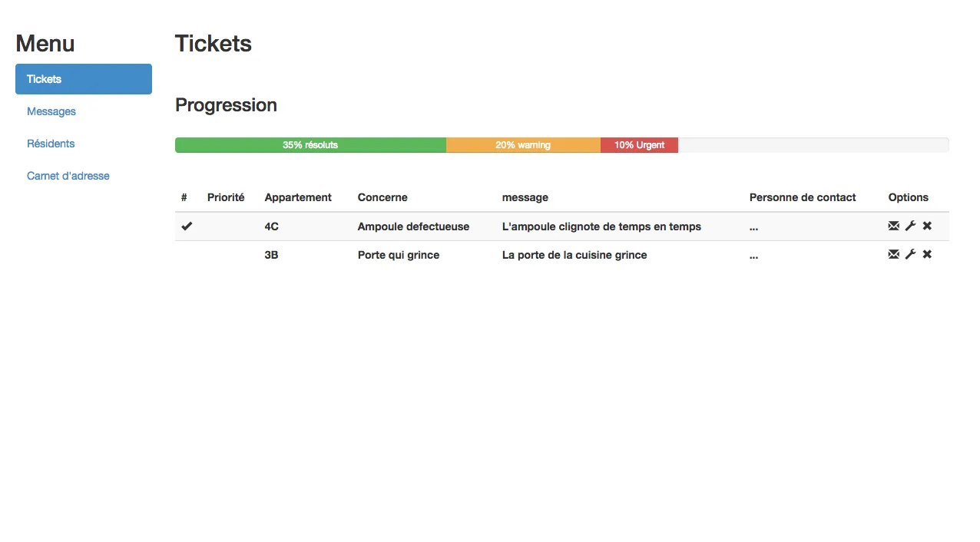This screenshot has width=980, height=542.
Task: Click the orange 20% warning segment
Action: point(523,145)
